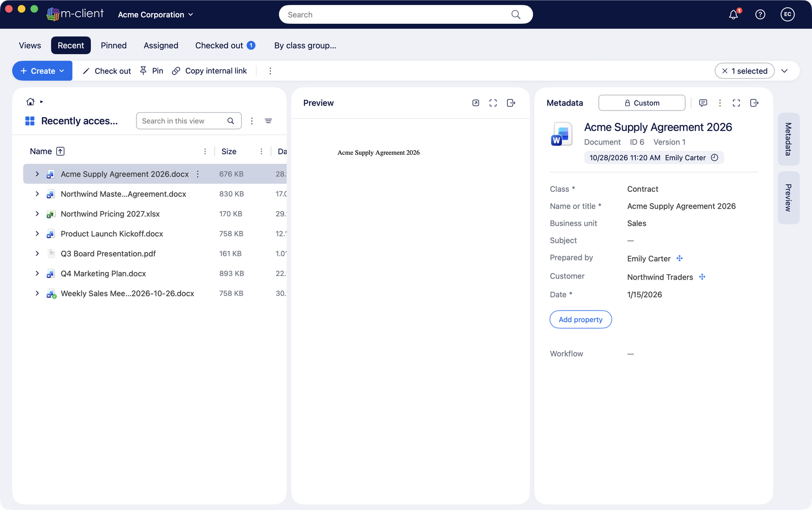Click the Add property button
Viewport: 812px width, 510px height.
(581, 320)
